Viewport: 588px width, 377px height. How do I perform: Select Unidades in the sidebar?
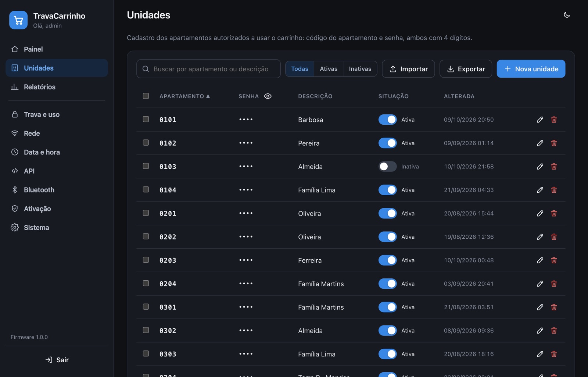[57, 68]
